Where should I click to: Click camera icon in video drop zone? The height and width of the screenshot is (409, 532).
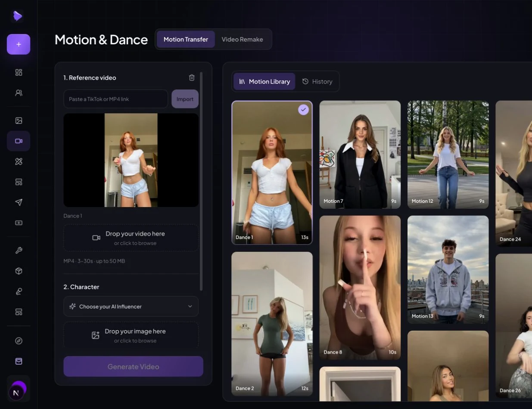[96, 238]
